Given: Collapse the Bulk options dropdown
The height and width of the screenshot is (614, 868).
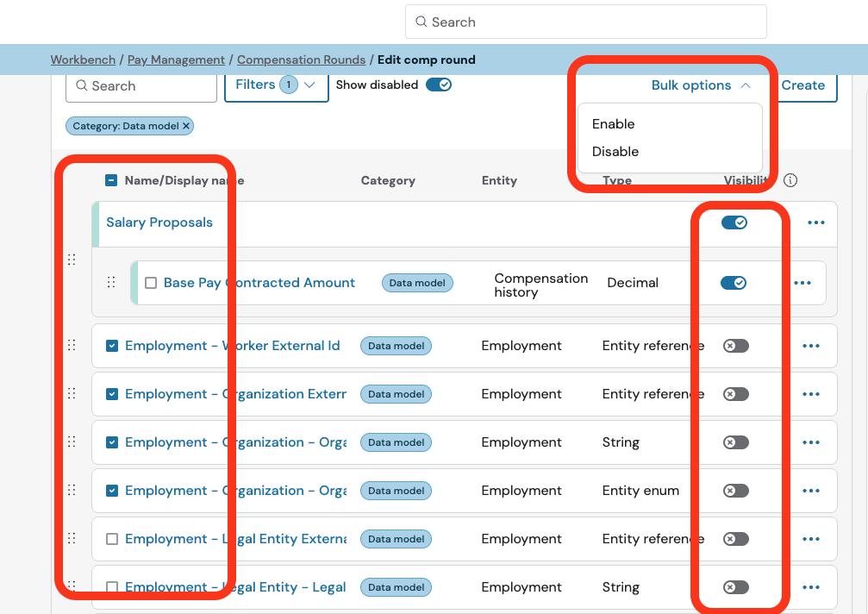Looking at the screenshot, I should click(701, 85).
